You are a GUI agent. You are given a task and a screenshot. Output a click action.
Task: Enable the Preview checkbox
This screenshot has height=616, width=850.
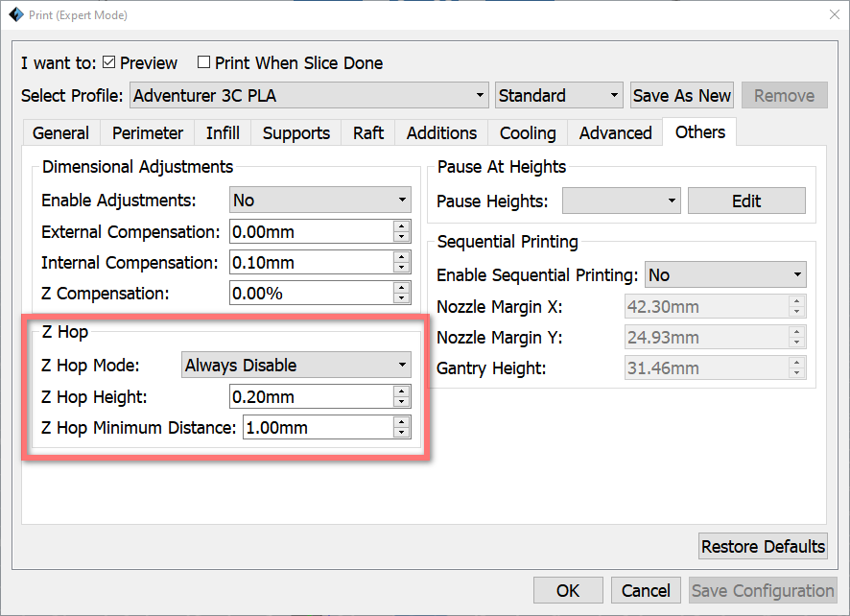109,62
